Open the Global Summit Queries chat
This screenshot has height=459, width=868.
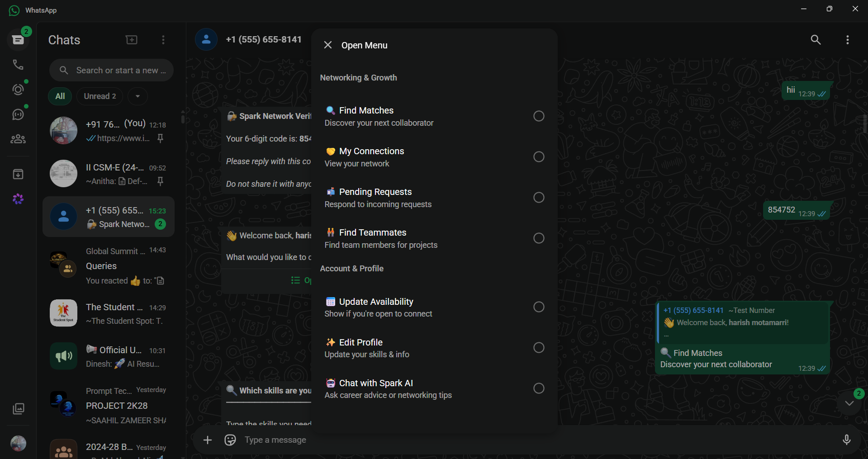point(109,266)
